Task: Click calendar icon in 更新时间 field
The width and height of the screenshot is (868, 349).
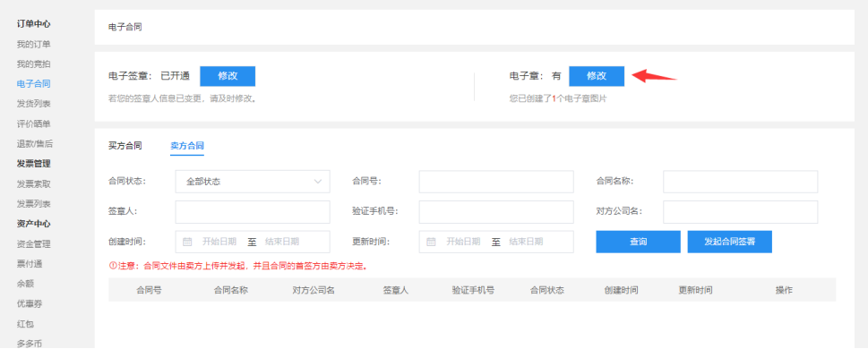Action: point(431,242)
